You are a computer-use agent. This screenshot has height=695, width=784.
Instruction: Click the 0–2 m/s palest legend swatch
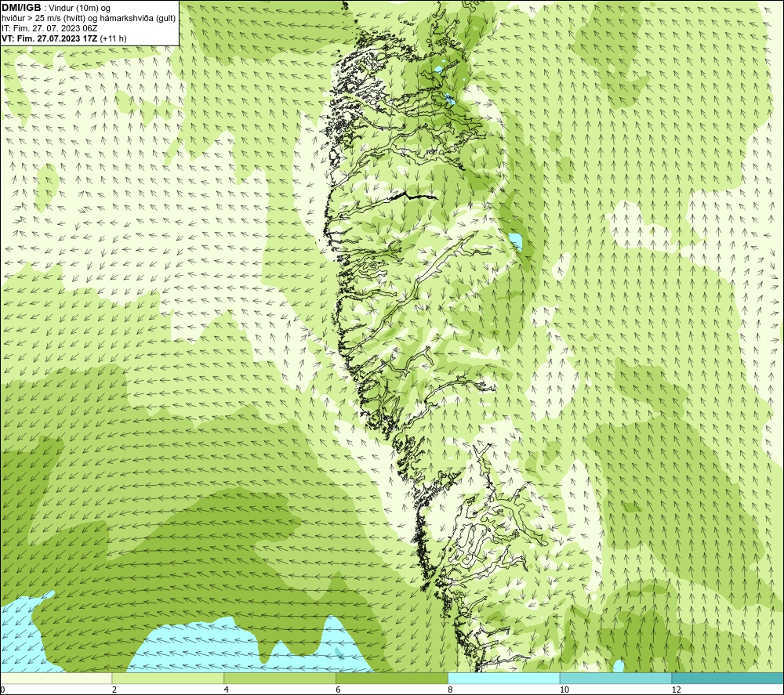[56, 678]
